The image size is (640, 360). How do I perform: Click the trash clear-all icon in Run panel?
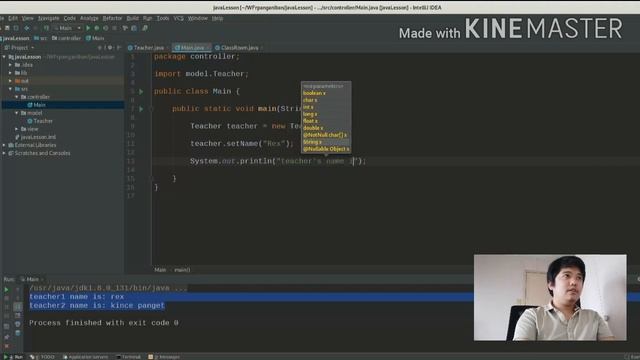[x=18, y=333]
